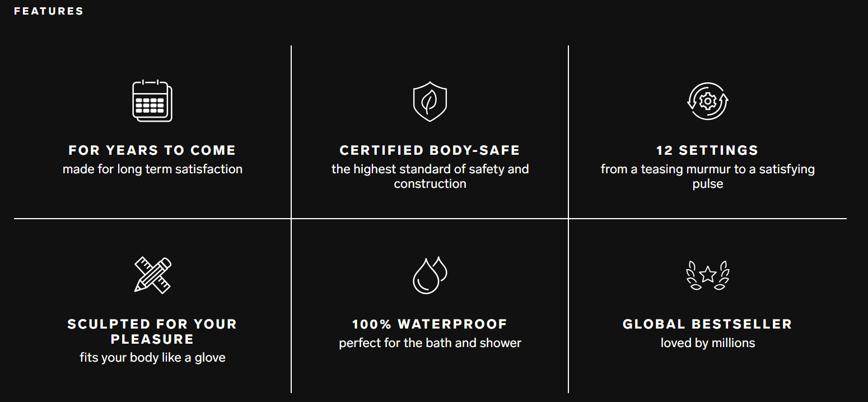Click the CERTIFIED BODY-SAFE heading
The image size is (868, 402).
(x=430, y=150)
